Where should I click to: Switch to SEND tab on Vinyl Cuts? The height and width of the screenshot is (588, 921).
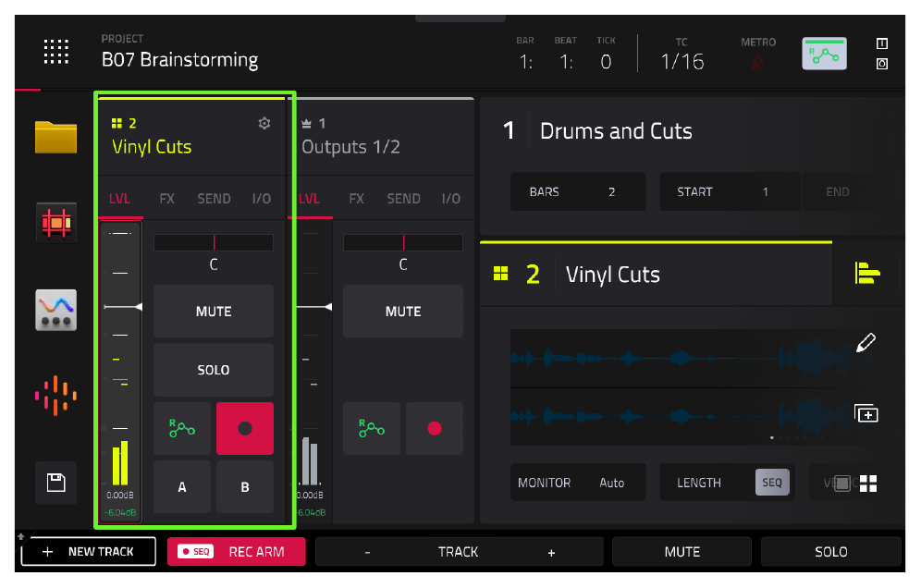[x=214, y=199]
